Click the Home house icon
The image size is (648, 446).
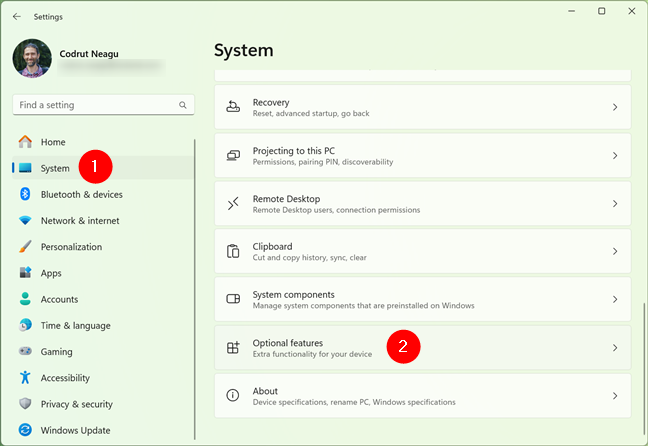coord(25,142)
